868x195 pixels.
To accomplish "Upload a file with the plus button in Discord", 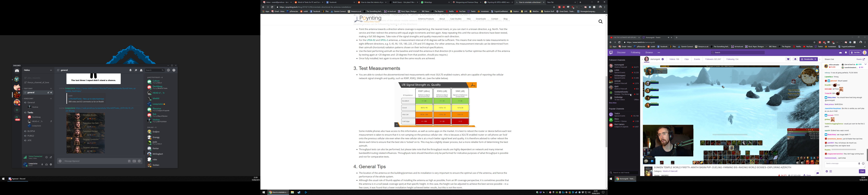I will pos(60,161).
